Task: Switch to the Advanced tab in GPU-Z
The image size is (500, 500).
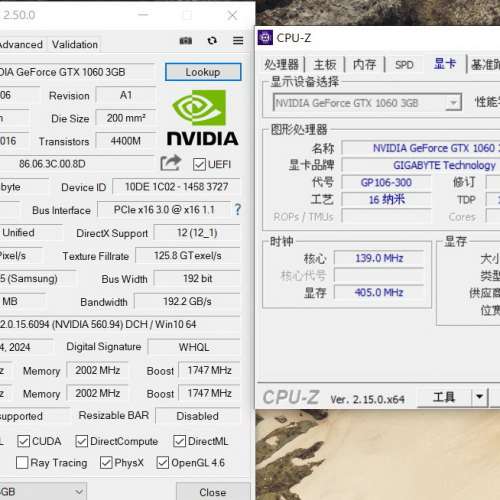Action: [x=21, y=44]
